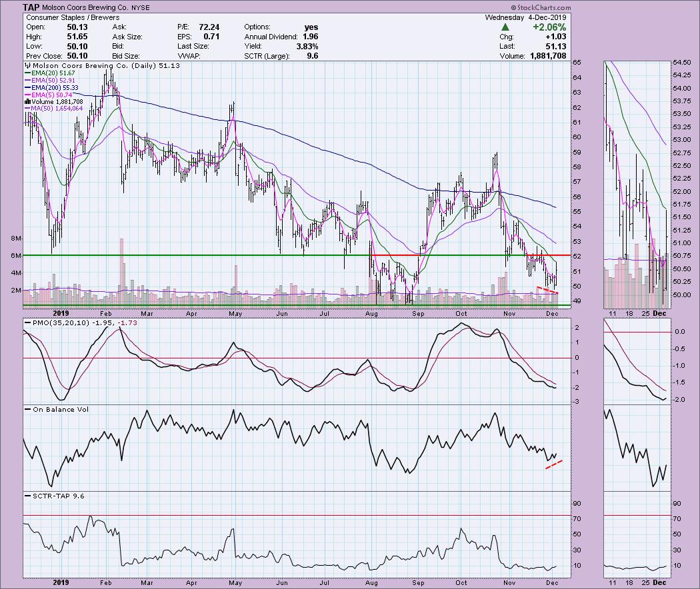Click the Options value 'yes'
700x589 pixels.
(x=311, y=27)
